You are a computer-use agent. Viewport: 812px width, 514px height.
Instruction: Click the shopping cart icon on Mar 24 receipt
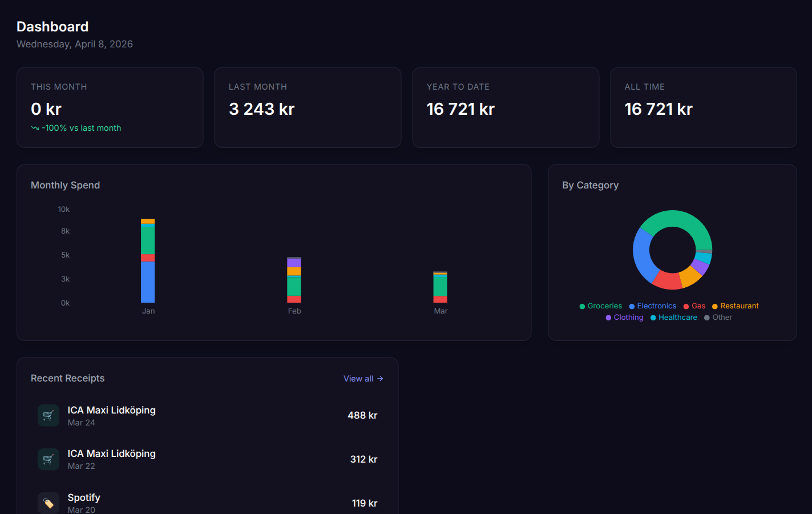pyautogui.click(x=49, y=415)
